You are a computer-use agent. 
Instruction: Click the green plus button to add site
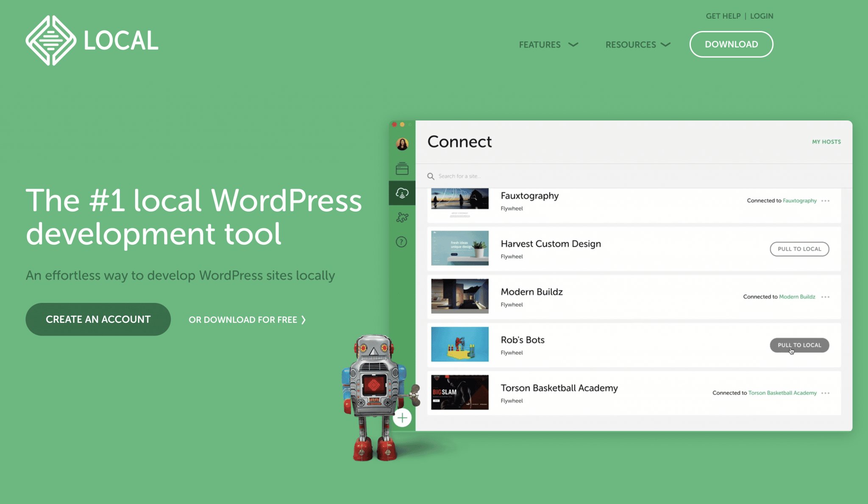[402, 417]
